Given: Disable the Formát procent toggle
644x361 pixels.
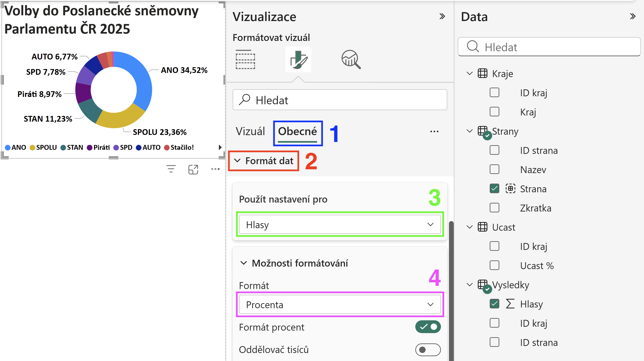Looking at the screenshot, I should pyautogui.click(x=428, y=327).
